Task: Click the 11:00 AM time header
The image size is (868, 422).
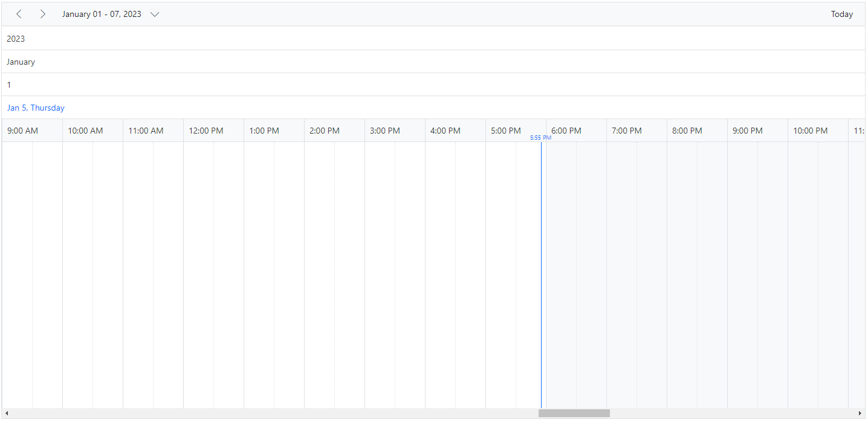Action: pyautogui.click(x=153, y=131)
